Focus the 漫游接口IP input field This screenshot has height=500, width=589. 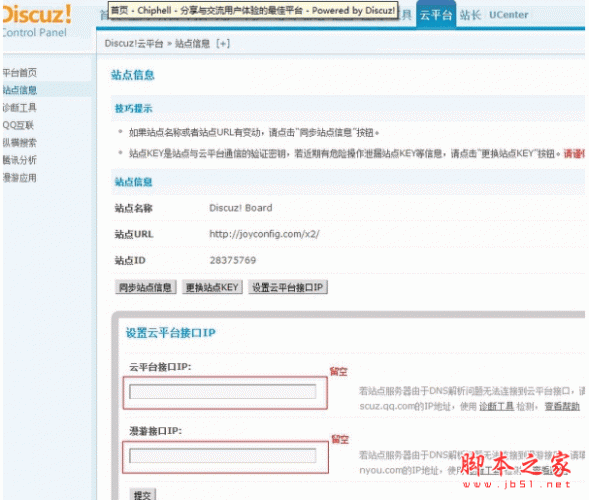tap(223, 456)
